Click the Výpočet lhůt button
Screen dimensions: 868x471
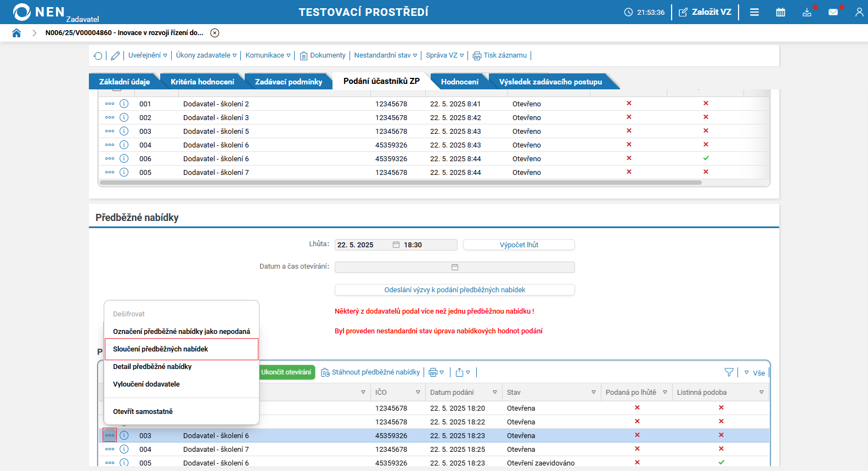518,245
